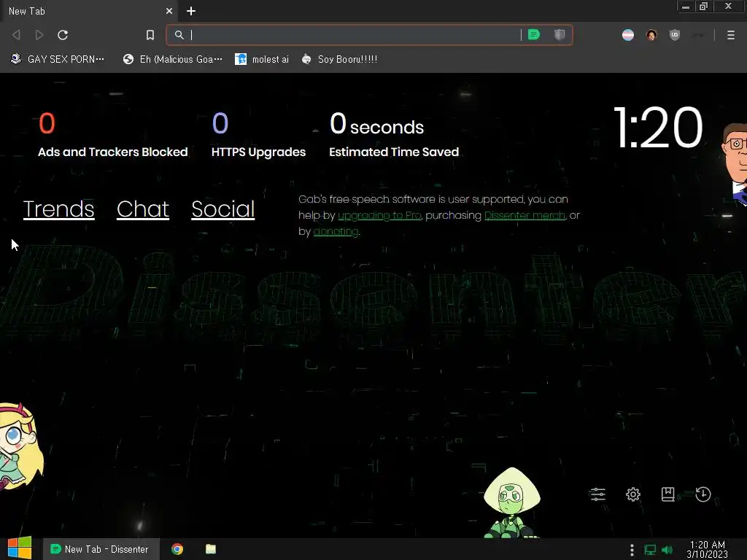Open the Soy Booru!!!!! bookmark
Image resolution: width=747 pixels, height=560 pixels.
point(340,59)
